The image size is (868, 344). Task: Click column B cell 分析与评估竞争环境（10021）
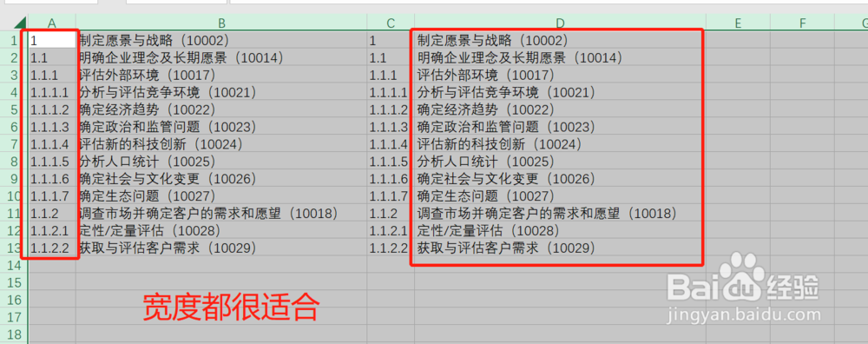tap(221, 92)
